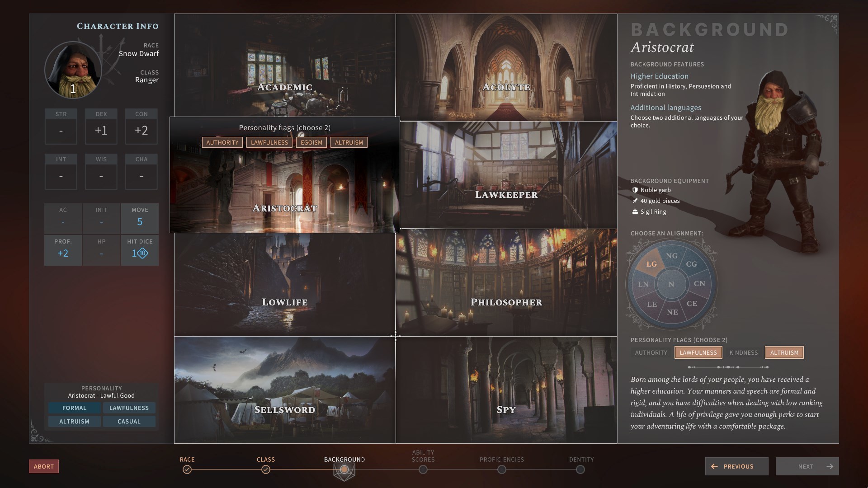Toggle the LAWFULNESS personality flag
This screenshot has width=868, height=488.
[x=698, y=352]
